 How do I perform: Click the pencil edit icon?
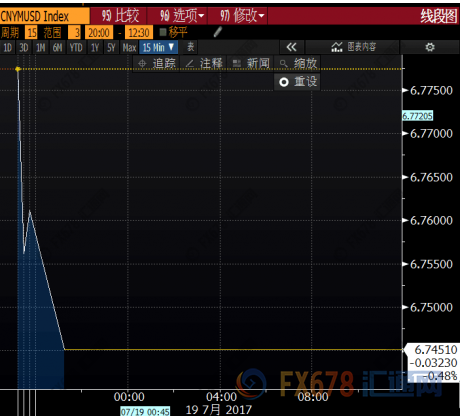click(x=218, y=32)
